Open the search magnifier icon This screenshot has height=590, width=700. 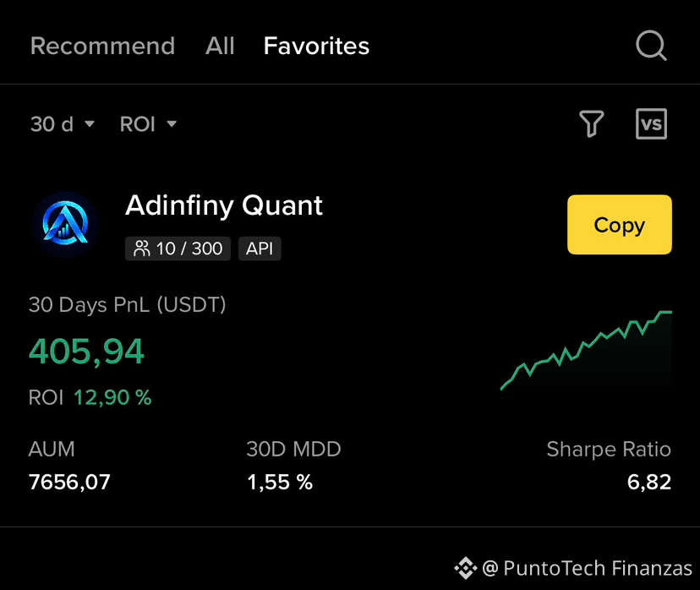pyautogui.click(x=651, y=46)
